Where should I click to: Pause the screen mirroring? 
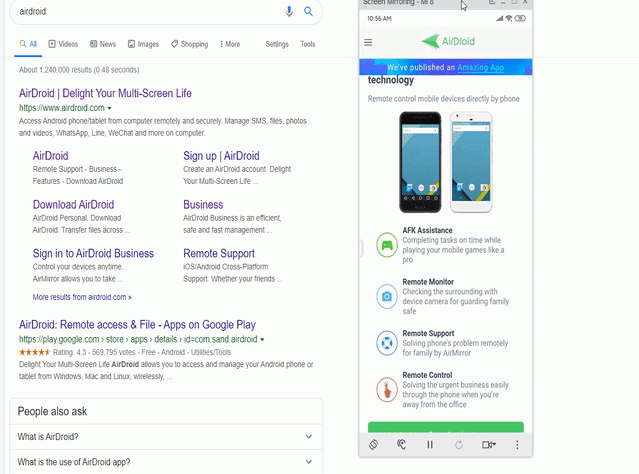(x=430, y=445)
